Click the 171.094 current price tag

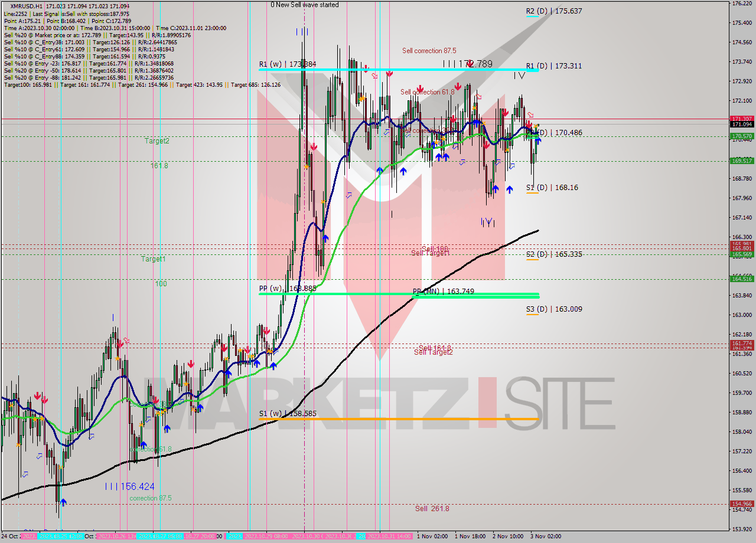742,125
